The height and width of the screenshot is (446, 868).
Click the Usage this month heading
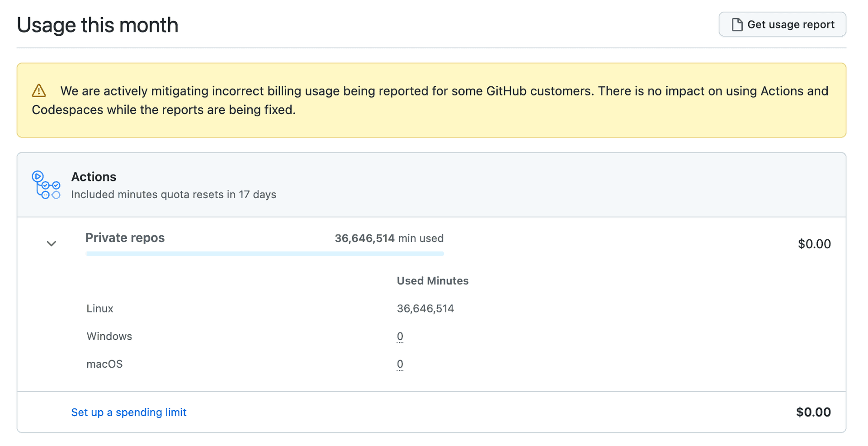[98, 25]
